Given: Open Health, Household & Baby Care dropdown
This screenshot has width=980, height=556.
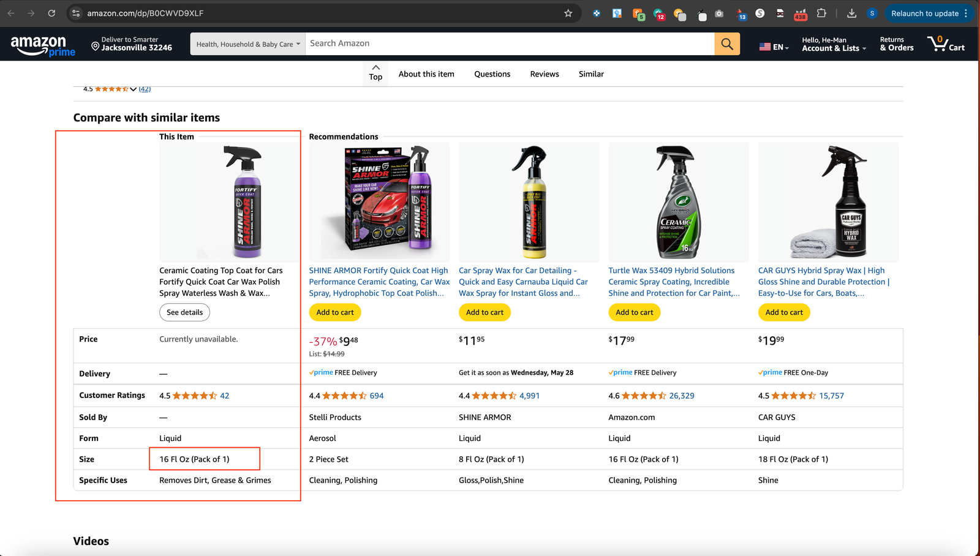Looking at the screenshot, I should (248, 43).
